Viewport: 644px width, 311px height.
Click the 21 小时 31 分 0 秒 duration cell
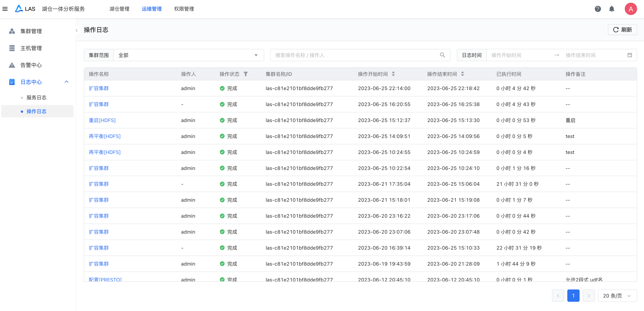pyautogui.click(x=518, y=184)
